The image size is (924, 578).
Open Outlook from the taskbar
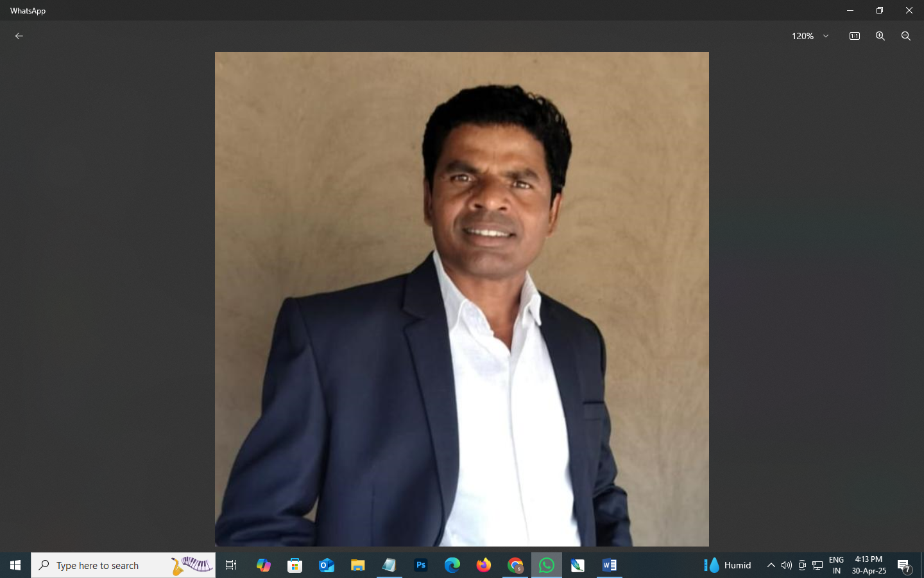coord(327,565)
